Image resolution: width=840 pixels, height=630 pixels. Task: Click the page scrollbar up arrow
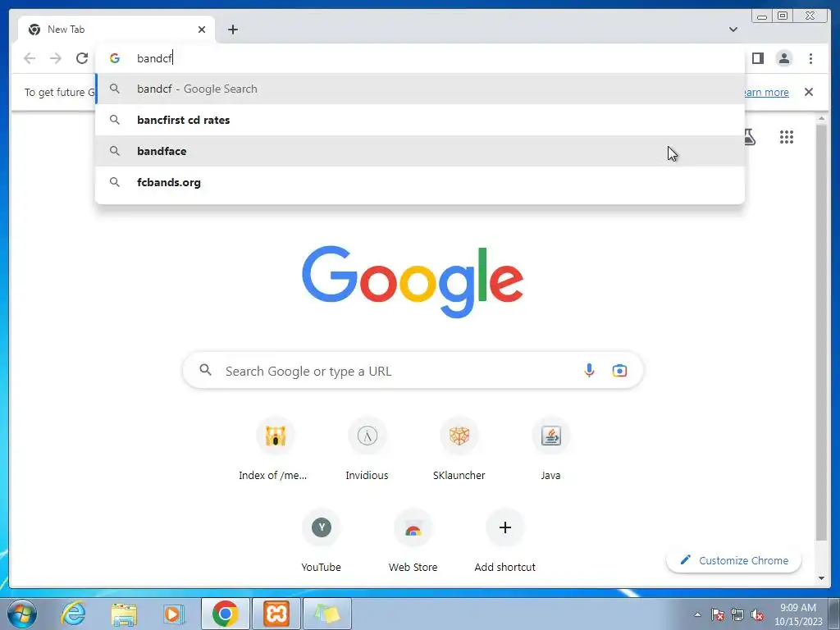click(821, 118)
